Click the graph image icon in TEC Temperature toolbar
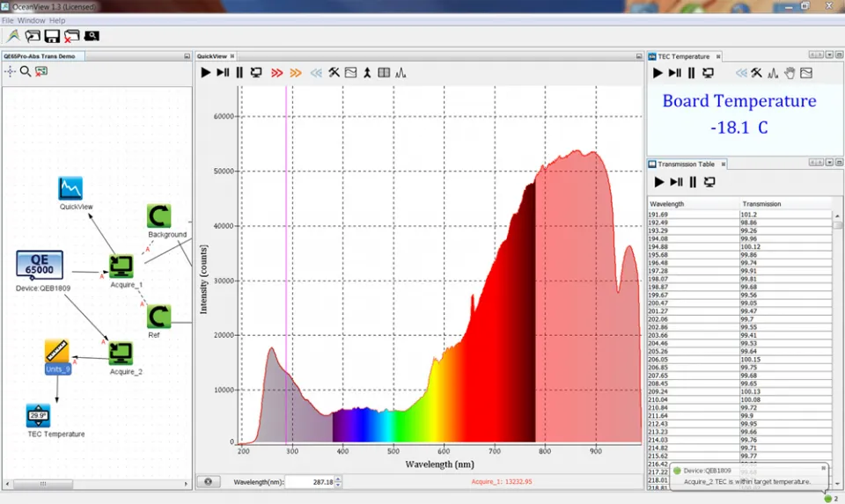 click(806, 73)
